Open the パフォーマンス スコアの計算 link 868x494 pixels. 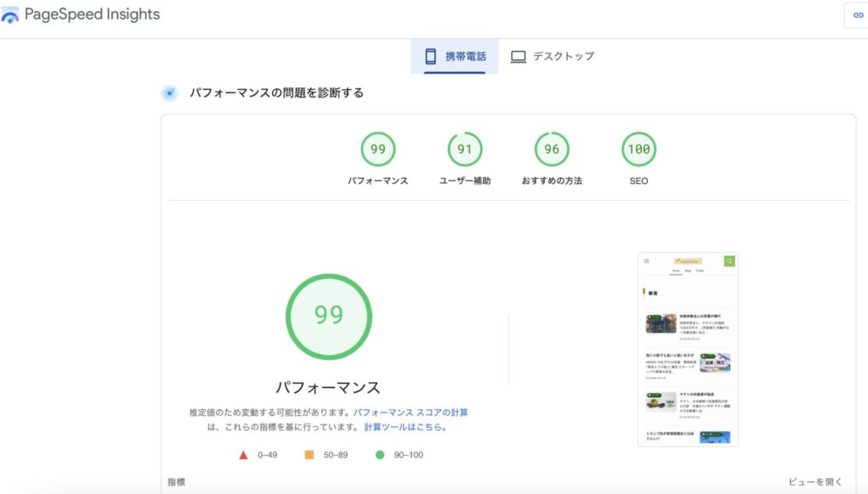click(410, 413)
